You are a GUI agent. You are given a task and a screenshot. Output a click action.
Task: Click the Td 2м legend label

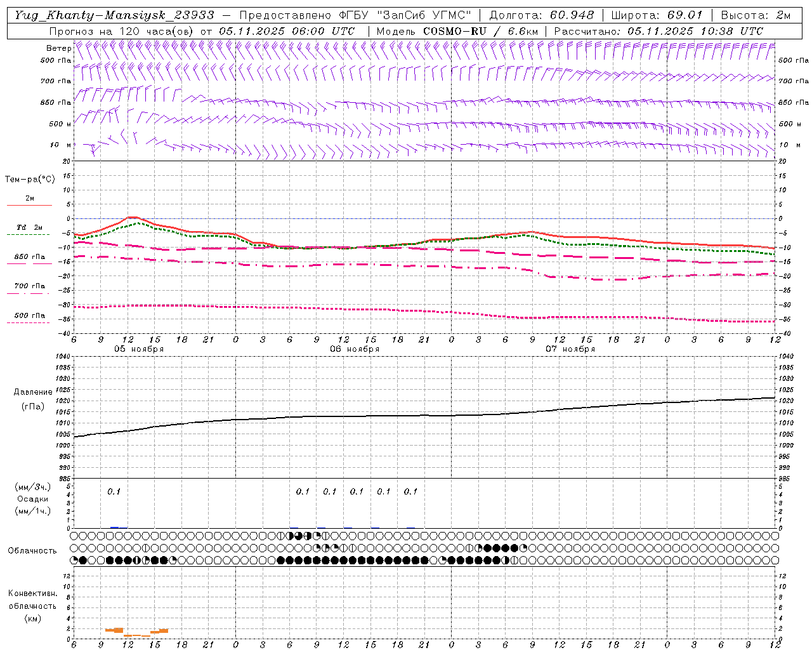[30, 227]
